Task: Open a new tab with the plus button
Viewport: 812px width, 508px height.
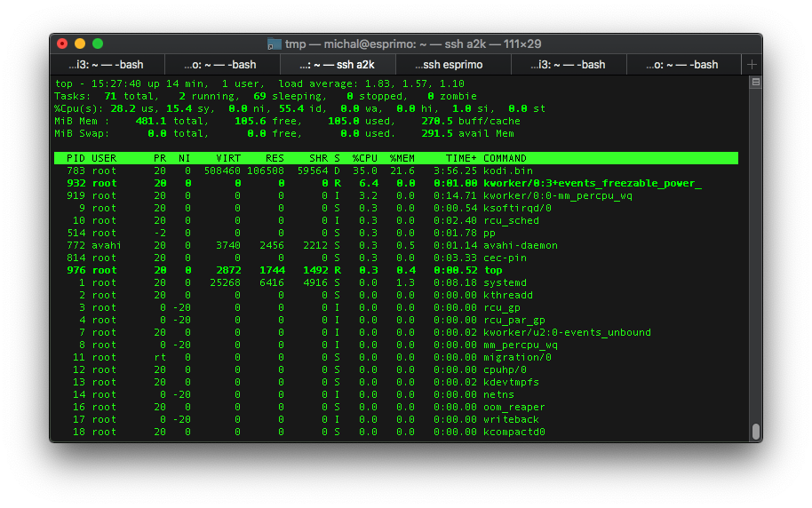Action: pos(752,65)
